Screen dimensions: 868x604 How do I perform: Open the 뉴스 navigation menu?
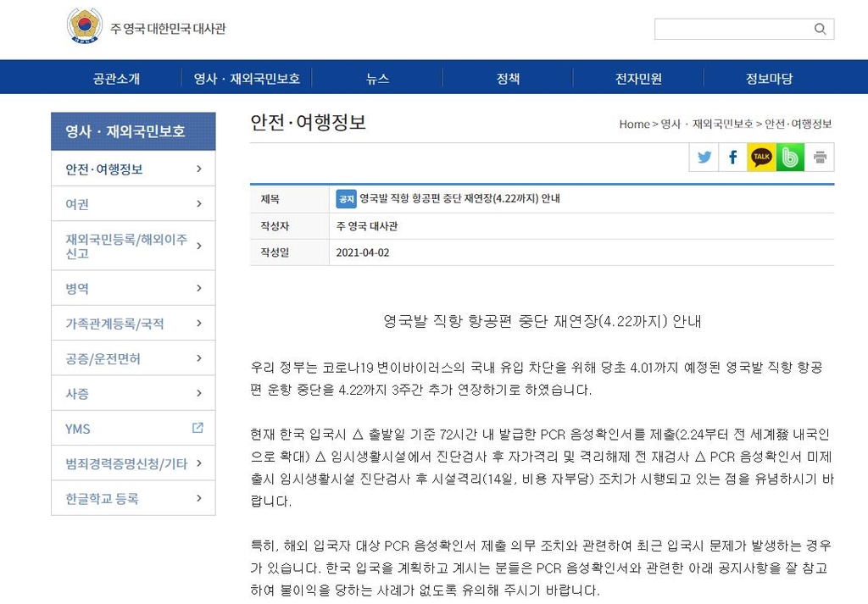(377, 79)
